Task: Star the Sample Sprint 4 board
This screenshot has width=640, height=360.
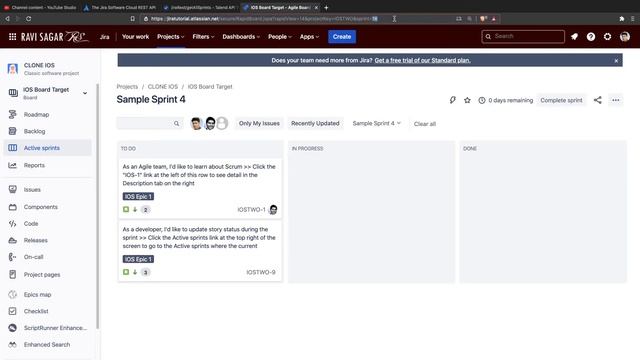Action: 467,100
